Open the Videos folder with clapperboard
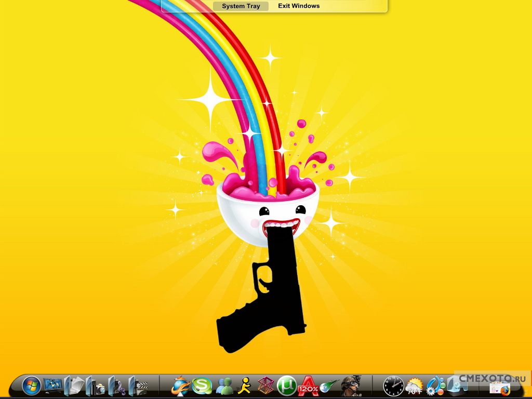532x399 pixels. [x=138, y=386]
